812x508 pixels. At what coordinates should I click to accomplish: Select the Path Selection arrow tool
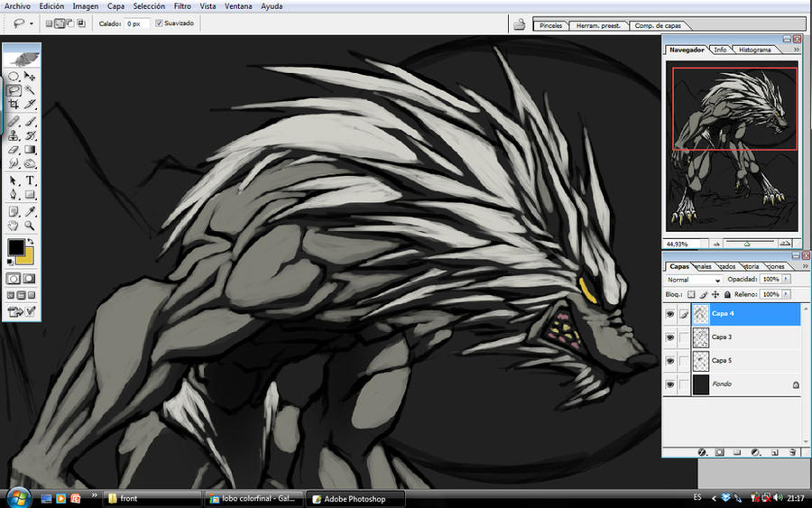[x=14, y=180]
